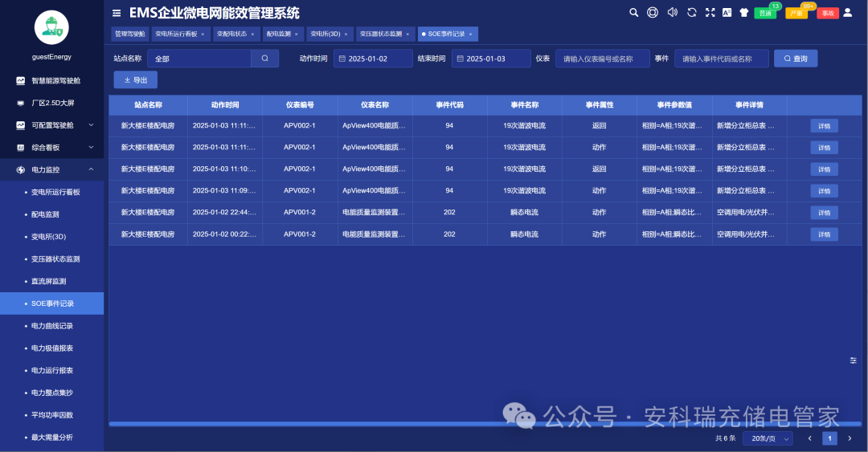Screen dimensions: 868x452
Task: Click the refresh arrows icon
Action: point(691,12)
